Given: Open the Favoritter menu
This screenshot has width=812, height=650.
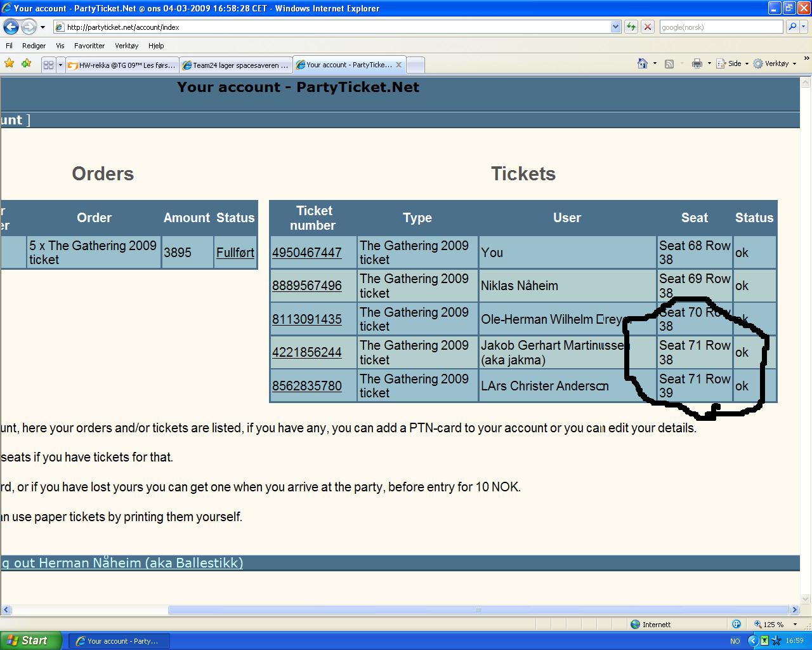Looking at the screenshot, I should click(x=89, y=46).
